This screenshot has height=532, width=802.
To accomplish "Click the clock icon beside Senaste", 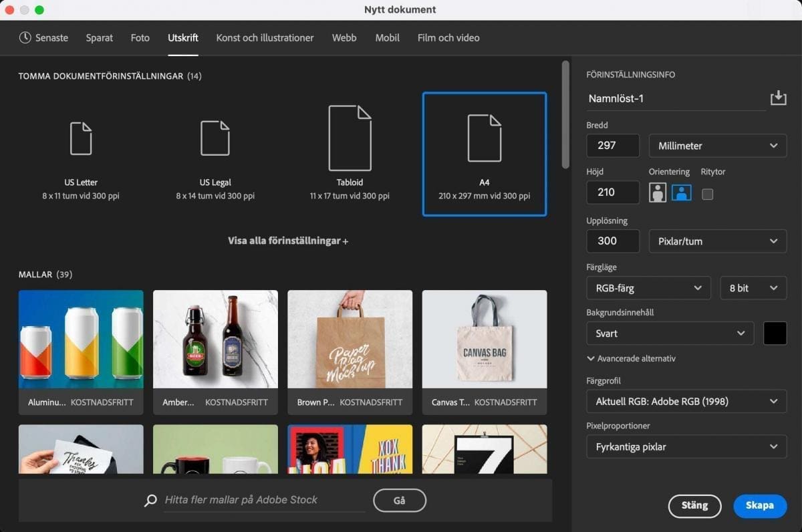I will tap(25, 37).
